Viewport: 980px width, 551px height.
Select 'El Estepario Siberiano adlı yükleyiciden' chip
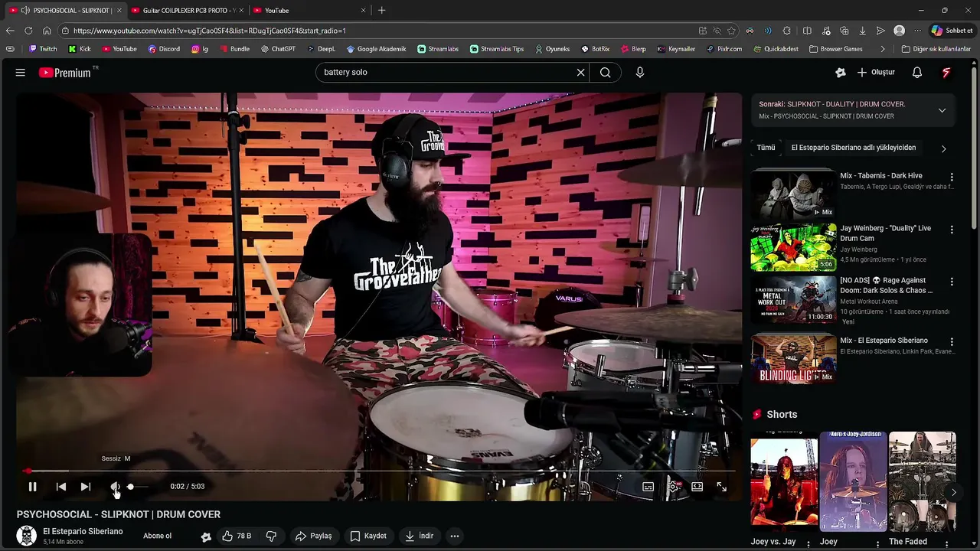[854, 148]
